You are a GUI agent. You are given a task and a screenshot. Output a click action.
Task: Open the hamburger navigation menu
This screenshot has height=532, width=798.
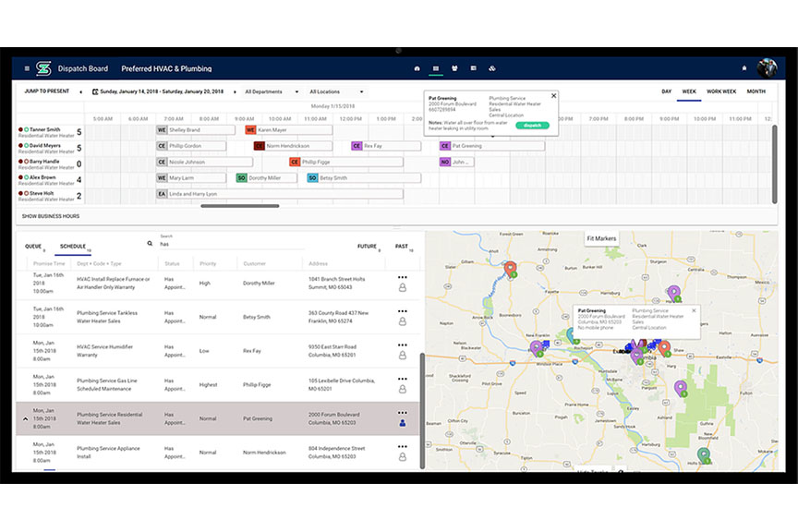click(27, 68)
